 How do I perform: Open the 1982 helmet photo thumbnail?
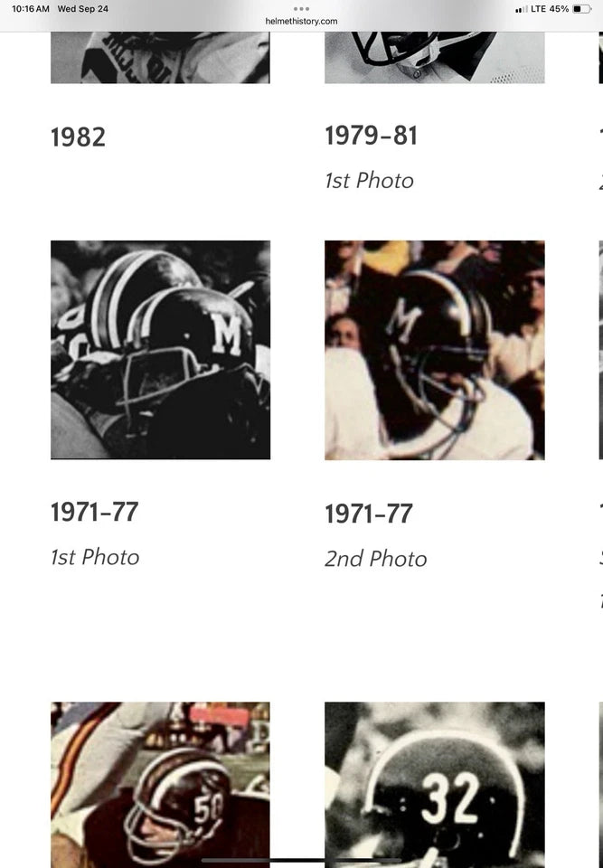[160, 58]
